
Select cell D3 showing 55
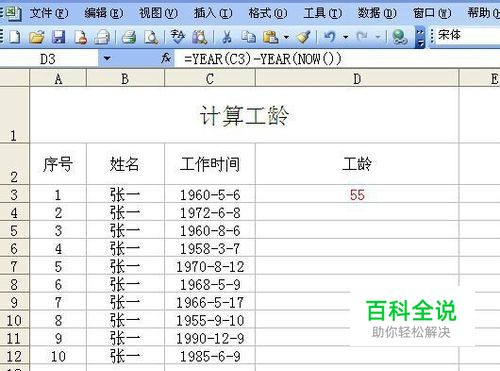[357, 194]
